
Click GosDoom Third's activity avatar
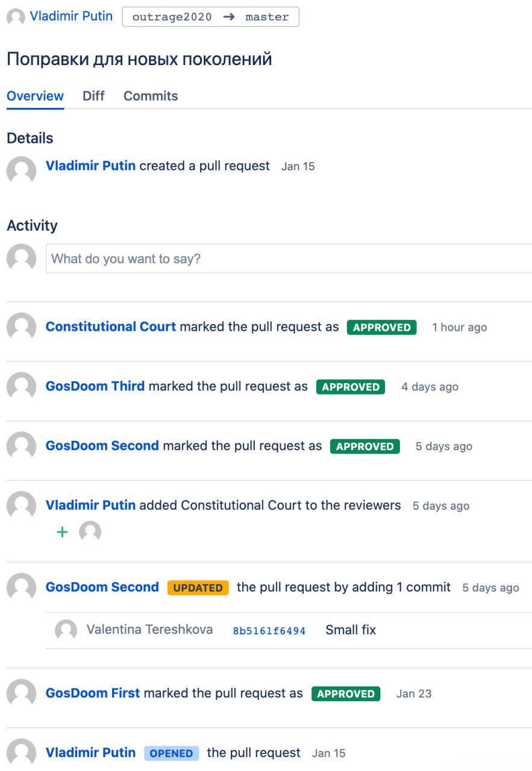coord(21,387)
